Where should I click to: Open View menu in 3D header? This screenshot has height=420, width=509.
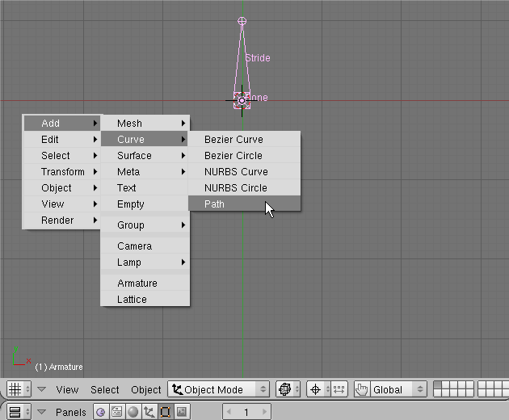click(x=67, y=389)
